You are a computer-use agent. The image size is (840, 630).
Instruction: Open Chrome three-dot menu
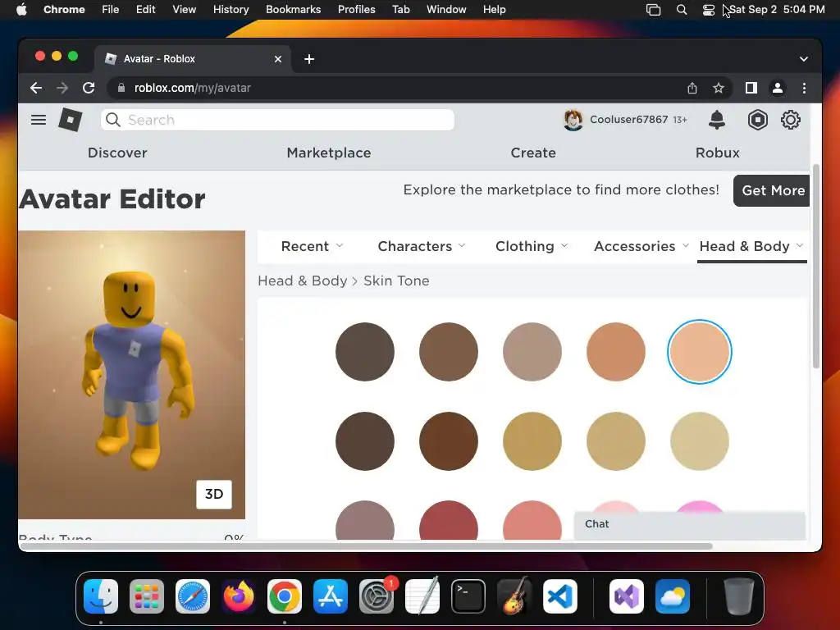pos(804,88)
